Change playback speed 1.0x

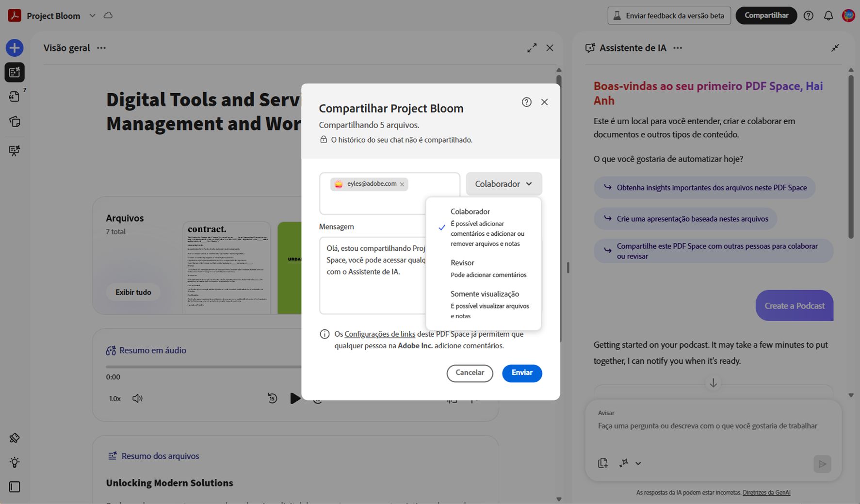(115, 399)
